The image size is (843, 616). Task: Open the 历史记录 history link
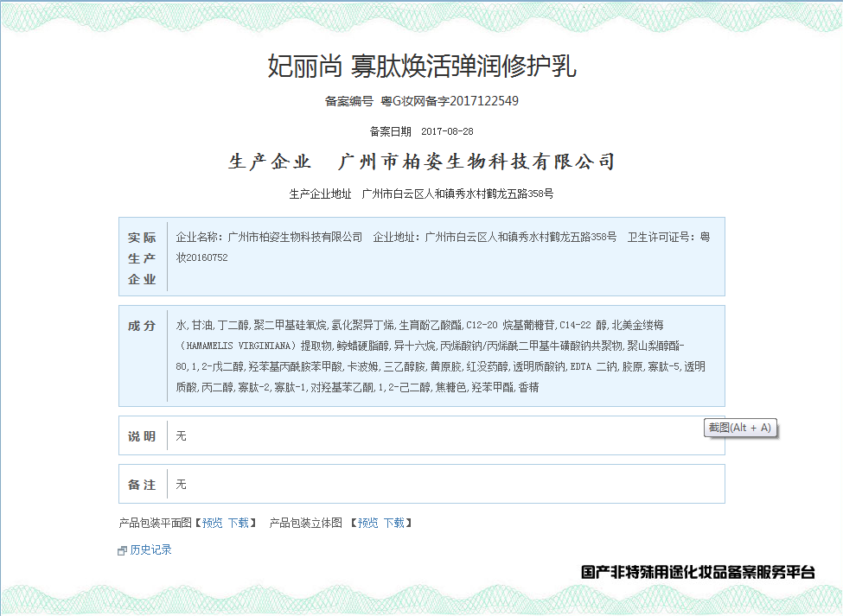pos(150,549)
